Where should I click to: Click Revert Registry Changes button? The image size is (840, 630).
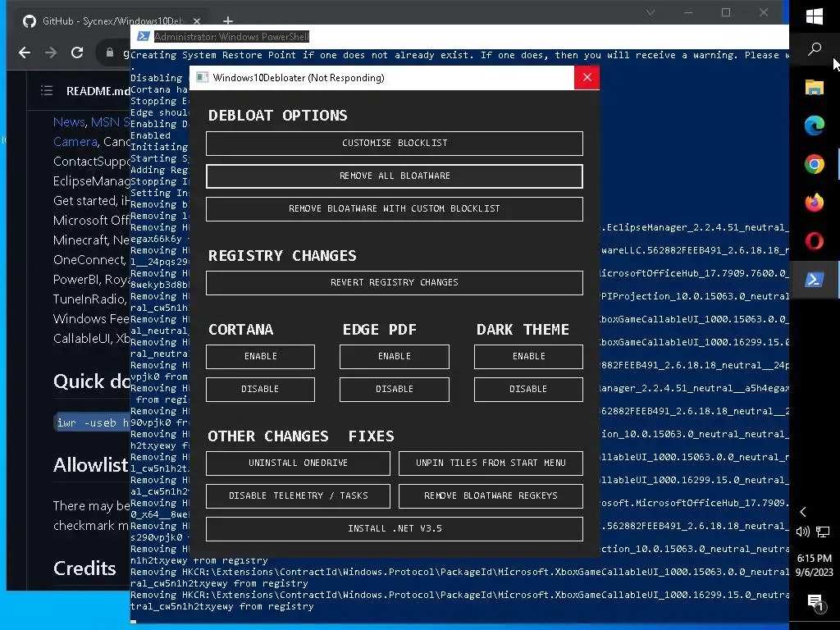tap(395, 282)
